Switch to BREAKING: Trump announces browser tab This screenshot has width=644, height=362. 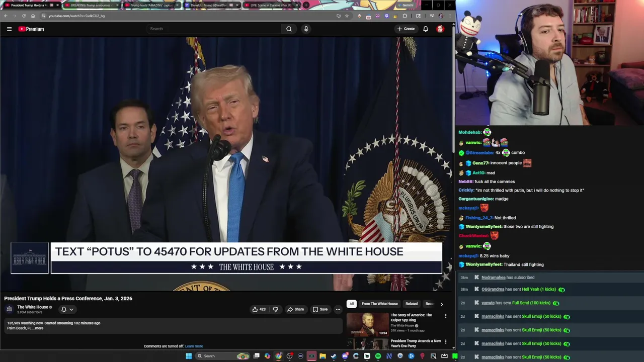[x=92, y=5]
